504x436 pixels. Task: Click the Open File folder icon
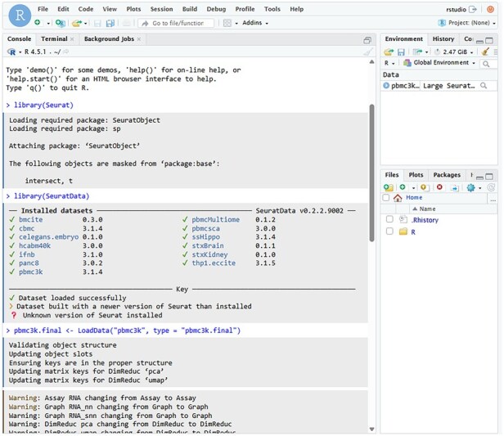(x=77, y=23)
